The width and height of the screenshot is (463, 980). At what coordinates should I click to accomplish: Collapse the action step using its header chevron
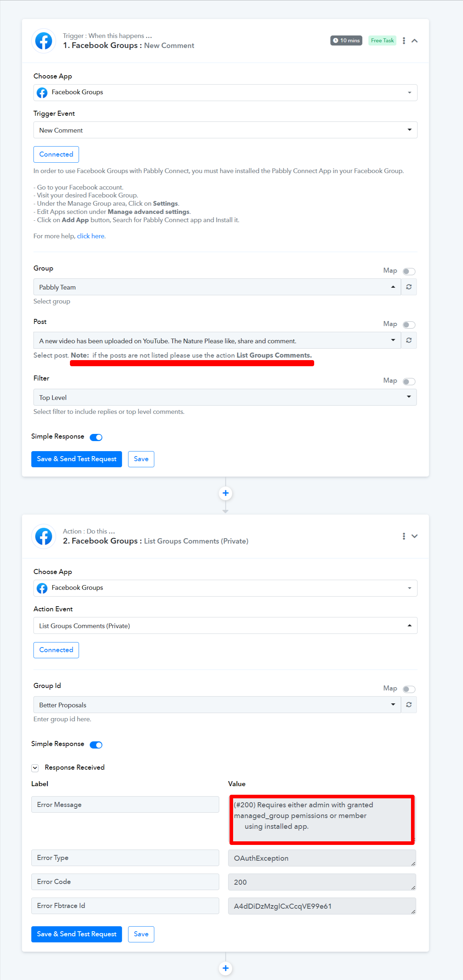point(415,536)
